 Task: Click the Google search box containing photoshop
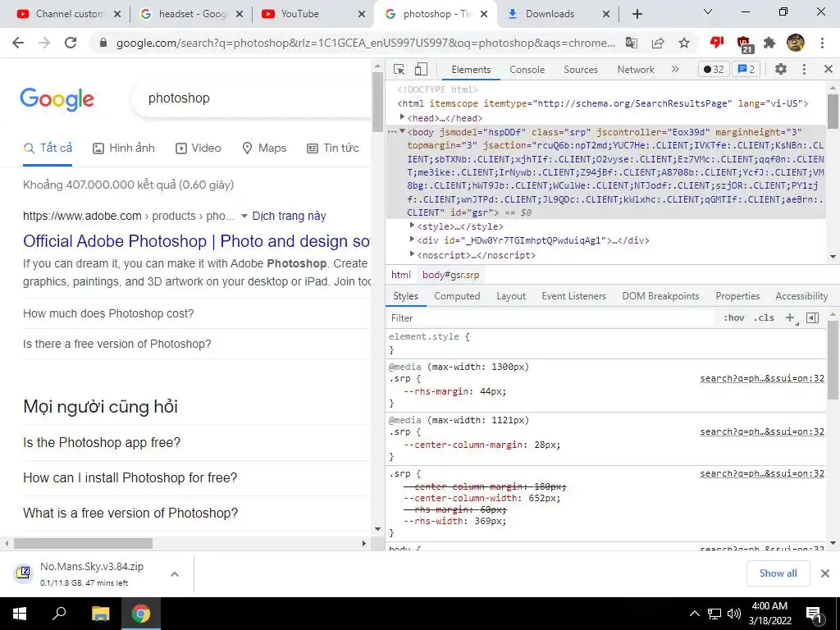[252, 98]
